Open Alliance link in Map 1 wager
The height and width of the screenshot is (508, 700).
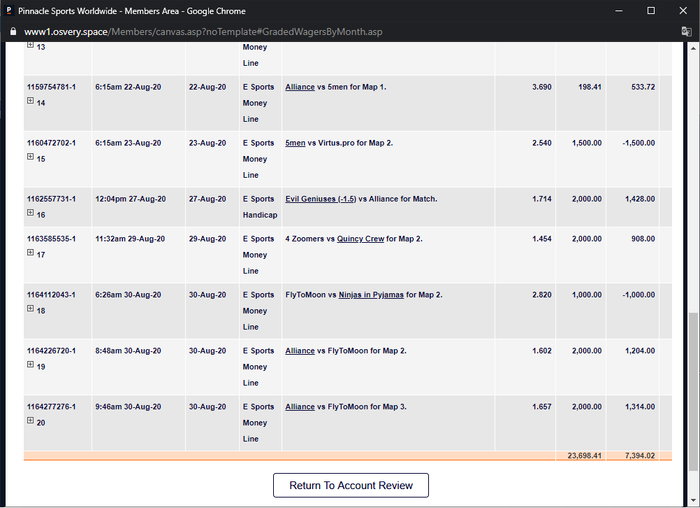[300, 87]
